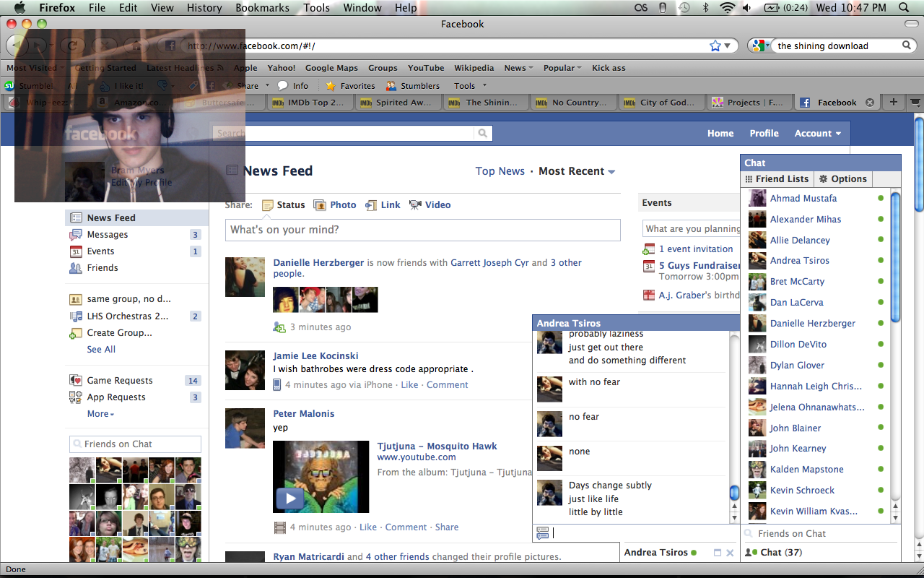Open the 1 event invitation link

[x=696, y=249]
